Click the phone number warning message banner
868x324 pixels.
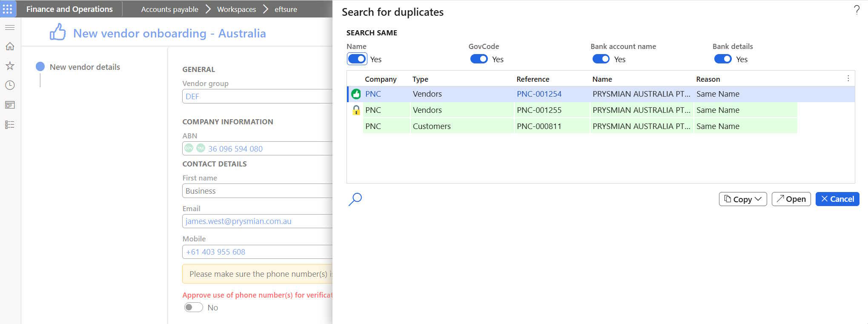257,274
